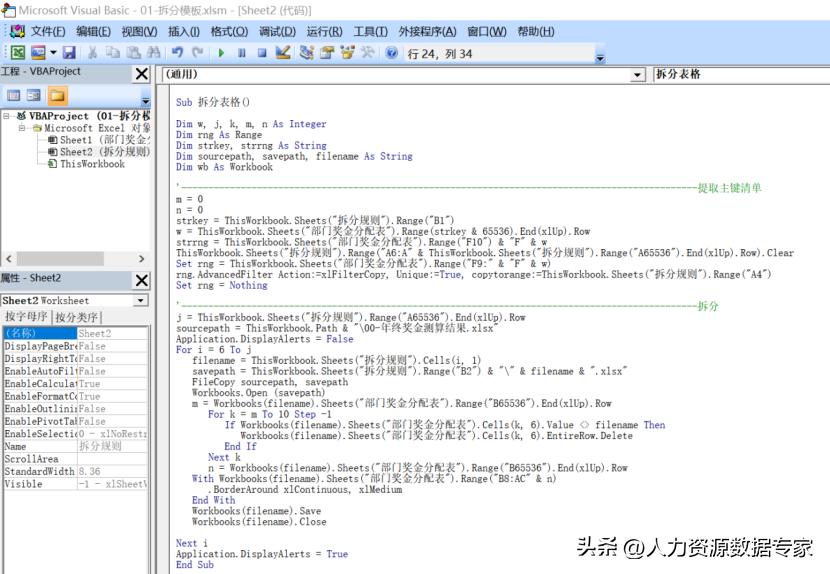Toggle Design Mode icon
The image size is (830, 574).
coord(283,52)
